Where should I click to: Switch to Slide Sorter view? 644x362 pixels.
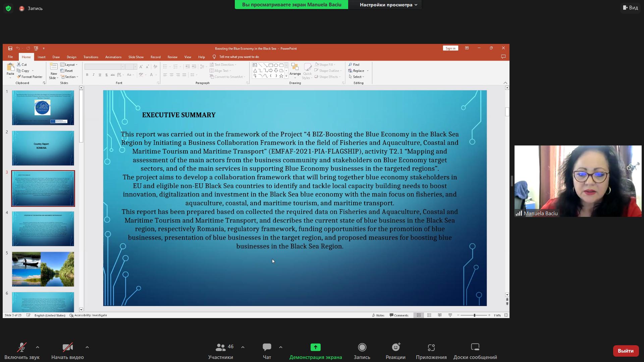(429, 315)
